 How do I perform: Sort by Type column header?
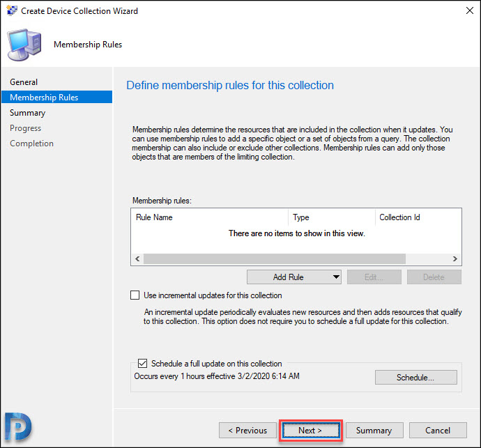[332, 217]
